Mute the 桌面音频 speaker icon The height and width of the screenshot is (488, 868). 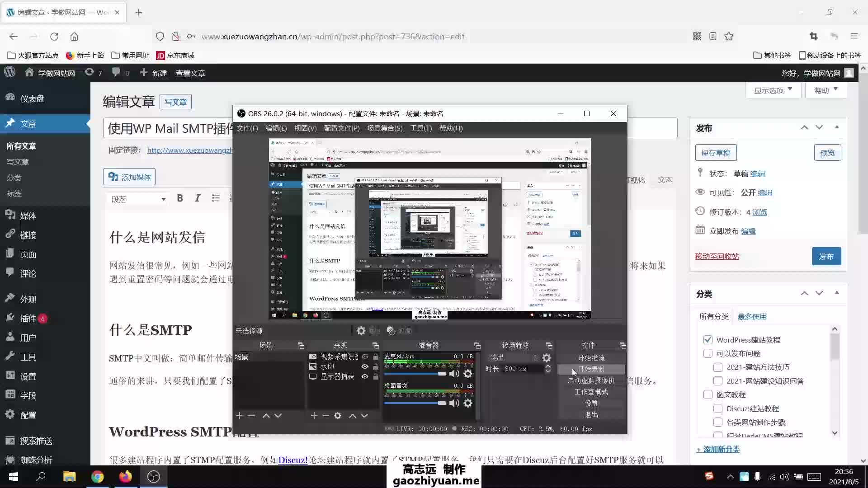pos(454,403)
